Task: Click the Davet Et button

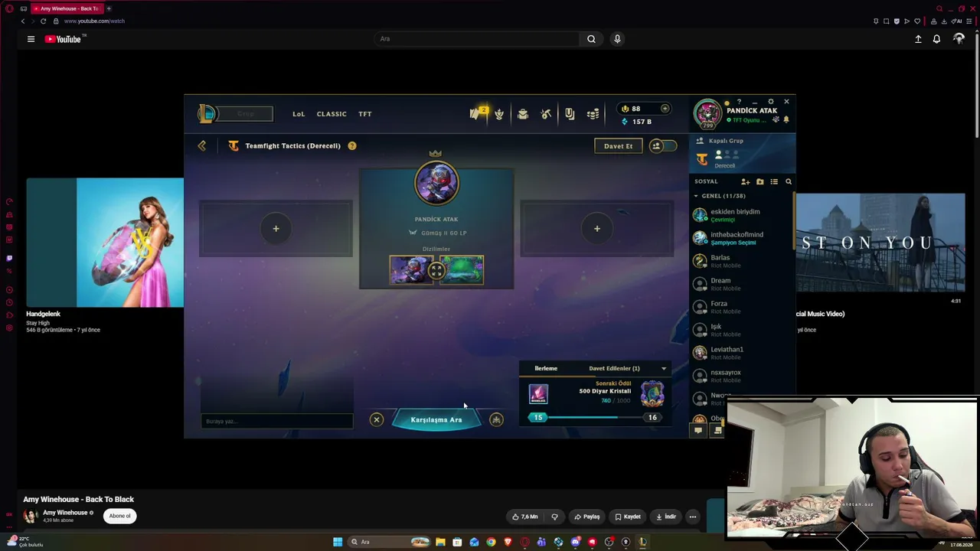Action: coord(618,145)
